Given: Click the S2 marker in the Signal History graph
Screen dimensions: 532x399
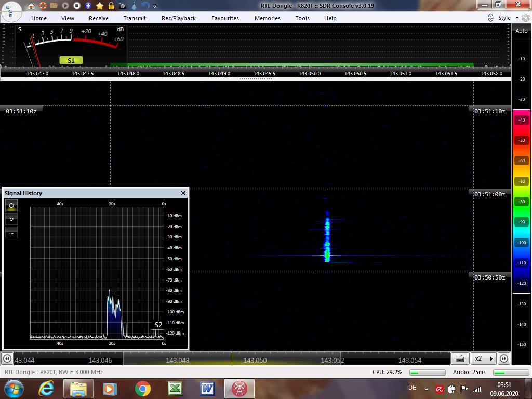Looking at the screenshot, I should point(158,325).
